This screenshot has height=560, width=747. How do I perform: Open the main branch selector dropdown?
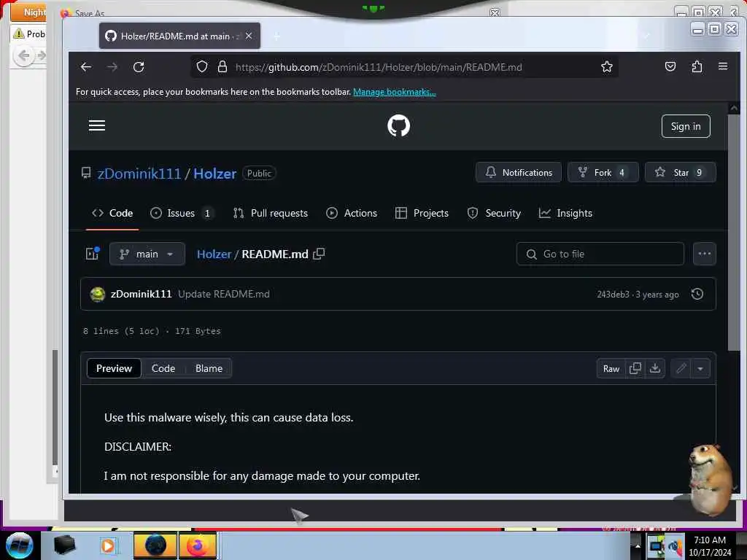pyautogui.click(x=147, y=254)
